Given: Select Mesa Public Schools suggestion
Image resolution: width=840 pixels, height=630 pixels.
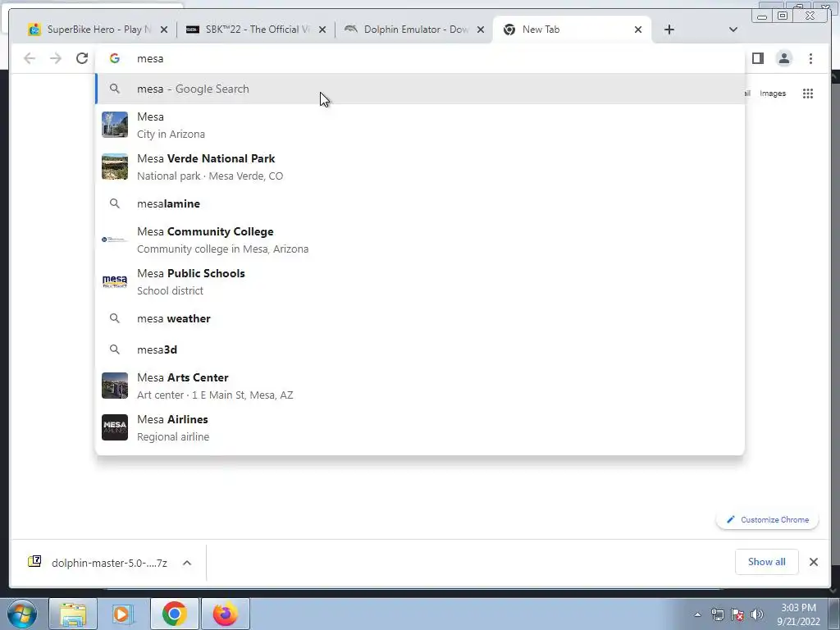Looking at the screenshot, I should [420, 281].
